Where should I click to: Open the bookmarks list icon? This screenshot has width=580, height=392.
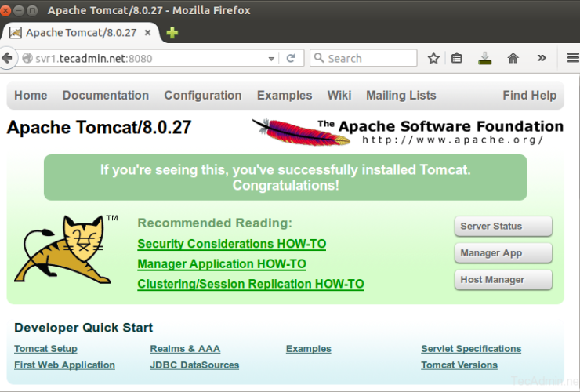click(457, 58)
